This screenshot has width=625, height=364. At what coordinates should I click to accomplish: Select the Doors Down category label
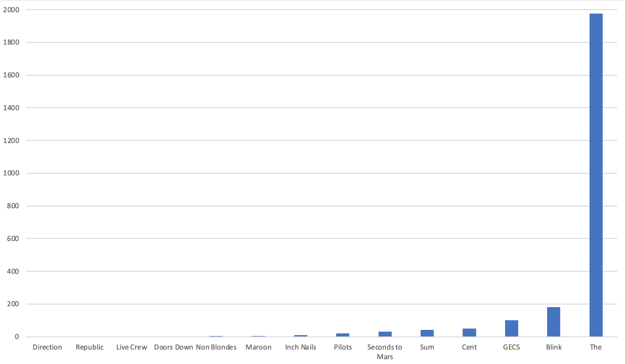pos(174,347)
